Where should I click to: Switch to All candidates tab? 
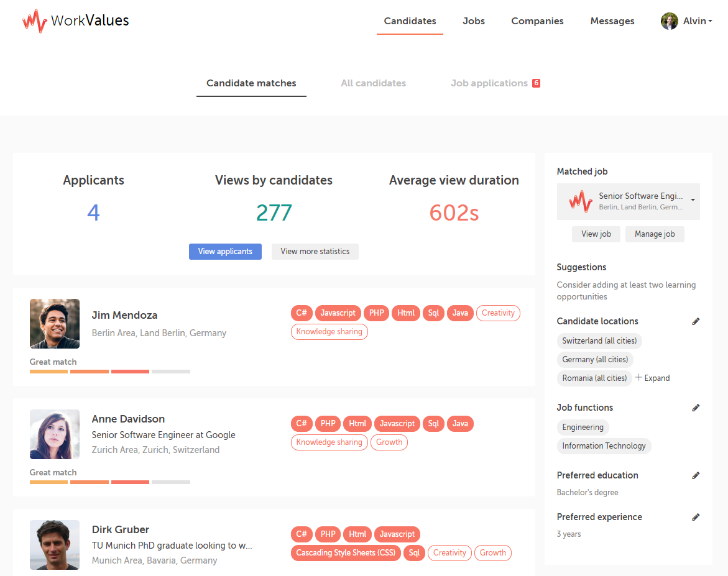click(x=373, y=83)
